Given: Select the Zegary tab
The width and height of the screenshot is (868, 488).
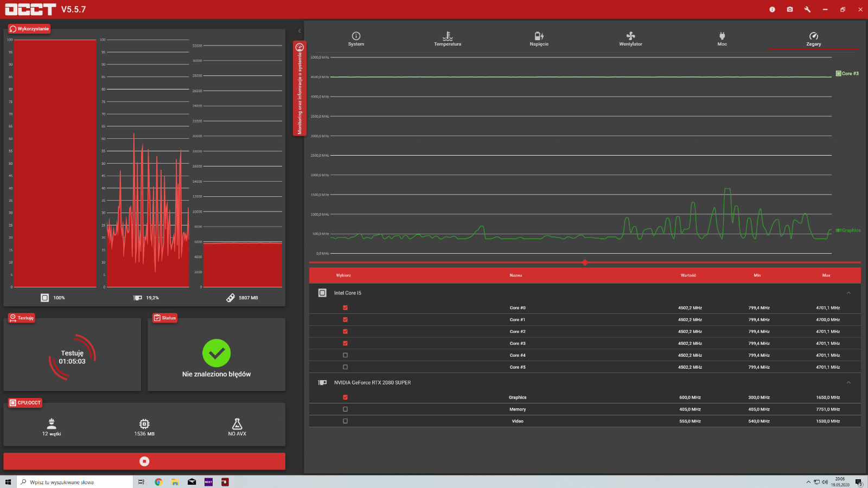Looking at the screenshot, I should [813, 39].
